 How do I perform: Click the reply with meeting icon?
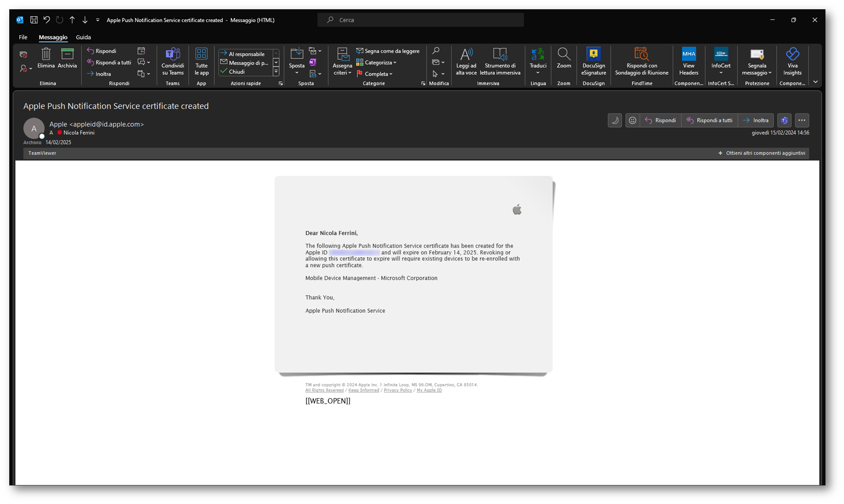click(x=141, y=51)
